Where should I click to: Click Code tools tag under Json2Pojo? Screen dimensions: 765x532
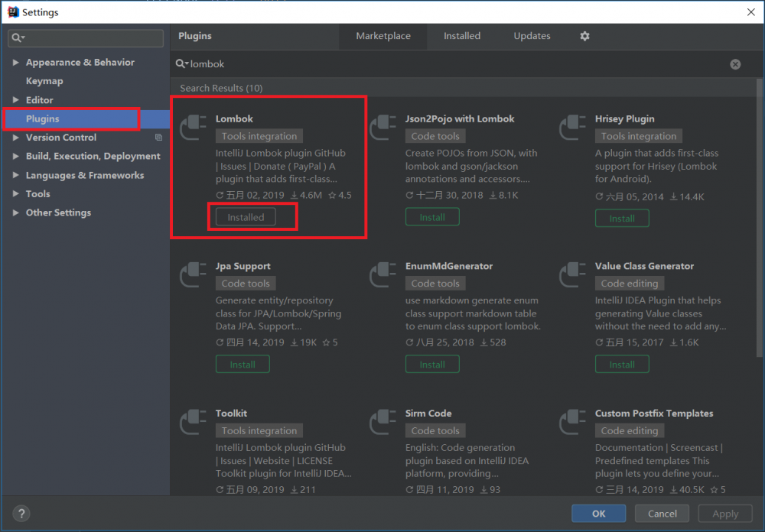click(x=435, y=136)
